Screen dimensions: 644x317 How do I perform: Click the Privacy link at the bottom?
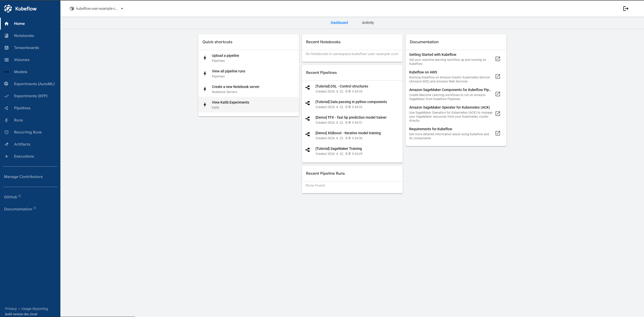(11, 309)
